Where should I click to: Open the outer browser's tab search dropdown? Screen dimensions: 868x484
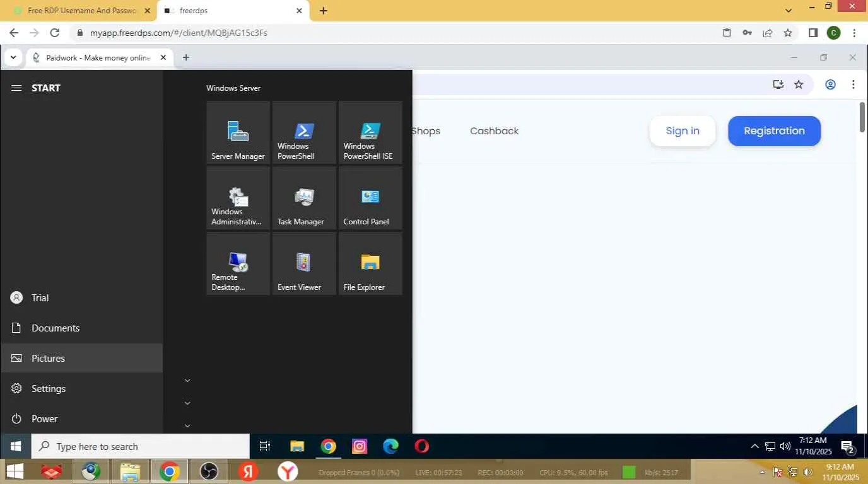tap(789, 11)
